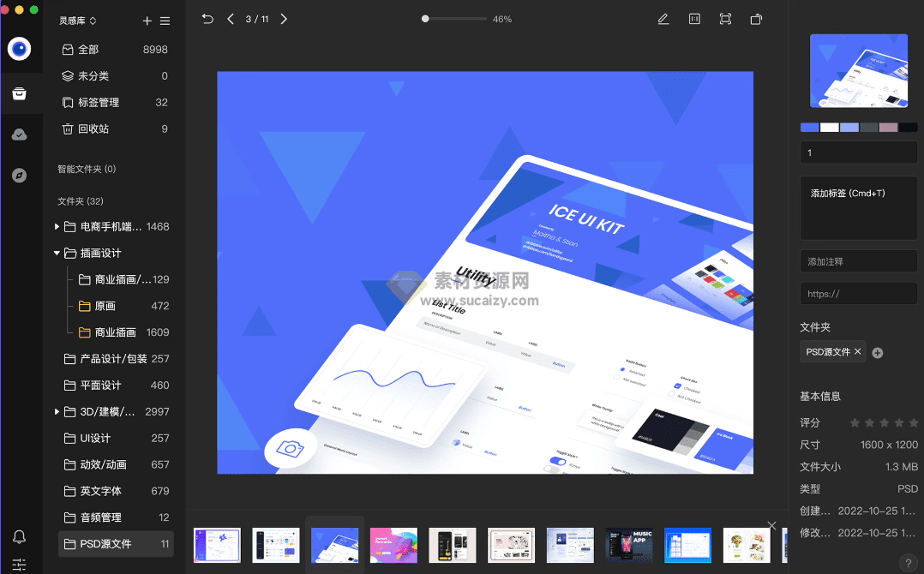The width and height of the screenshot is (924, 574).
Task: Click the zoom slider handle
Action: (425, 19)
